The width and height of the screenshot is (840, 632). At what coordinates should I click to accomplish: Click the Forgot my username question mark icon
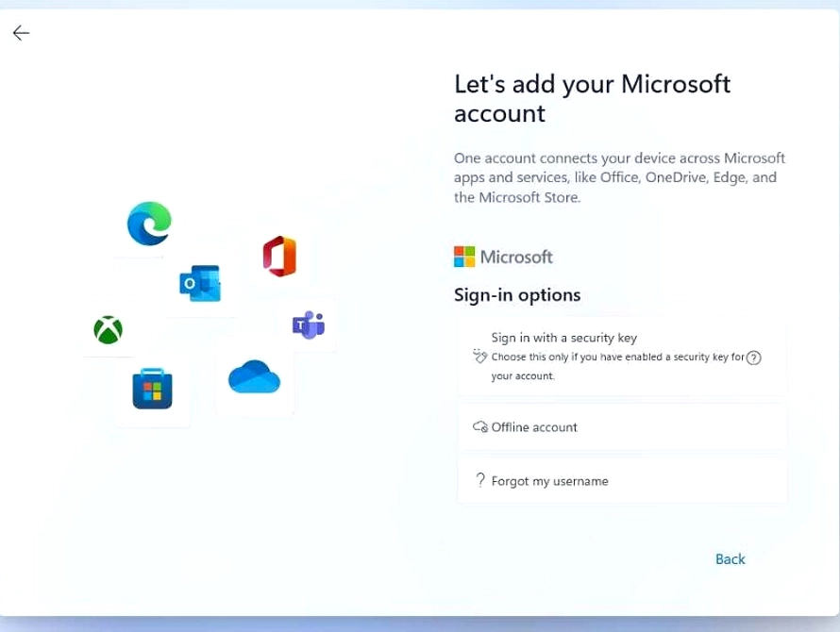(480, 480)
